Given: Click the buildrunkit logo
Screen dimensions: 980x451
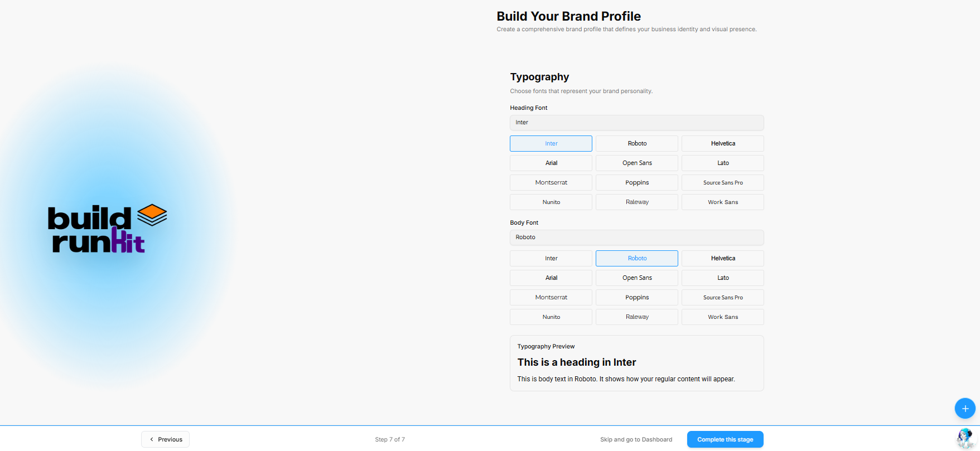Looking at the screenshot, I should pos(107,229).
